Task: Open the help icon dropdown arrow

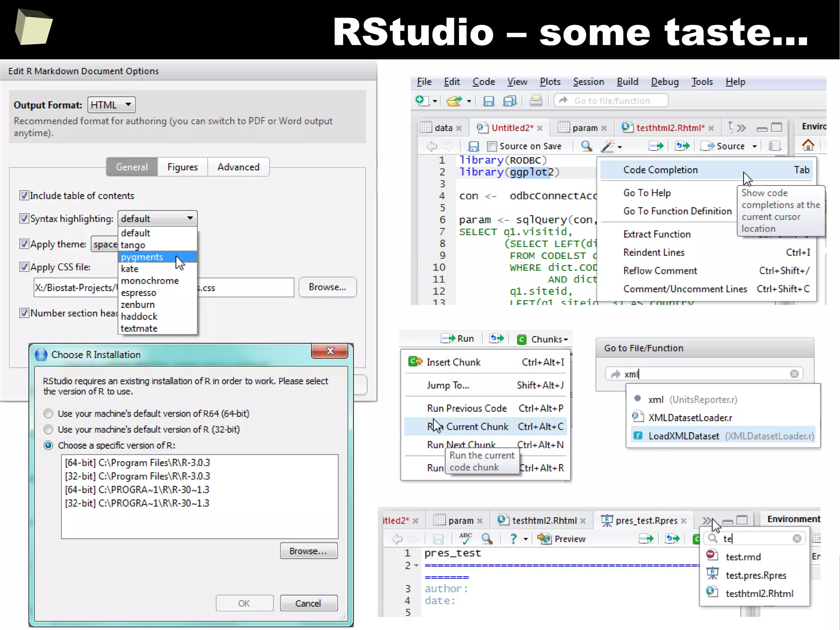Action: [525, 539]
